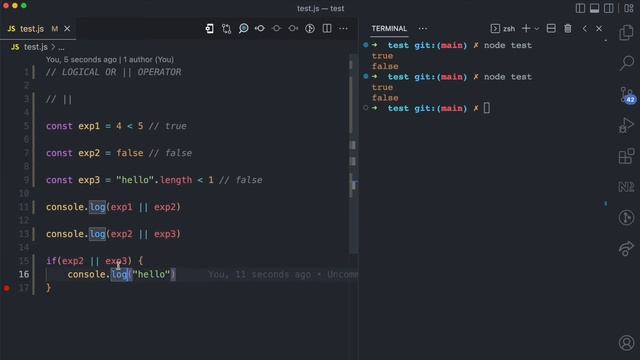Toggle bottom panel layout icon
The image size is (640, 360).
click(x=594, y=8)
